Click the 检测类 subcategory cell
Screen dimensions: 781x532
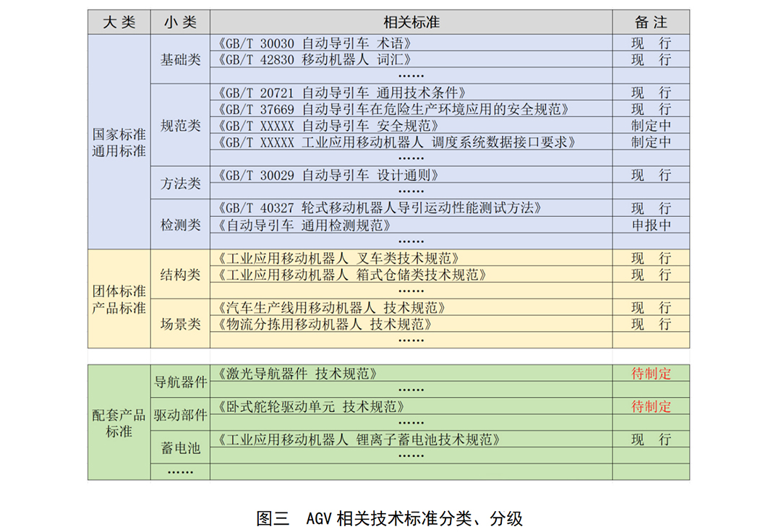click(180, 225)
